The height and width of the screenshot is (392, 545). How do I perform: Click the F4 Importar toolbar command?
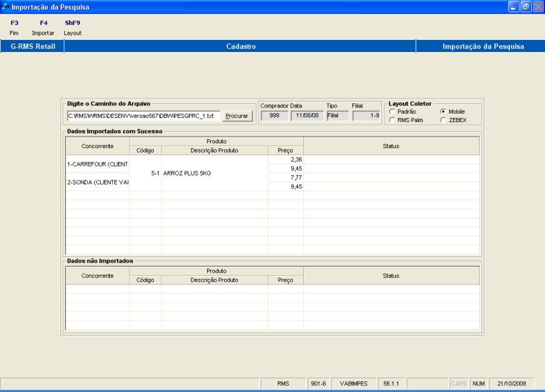43,28
